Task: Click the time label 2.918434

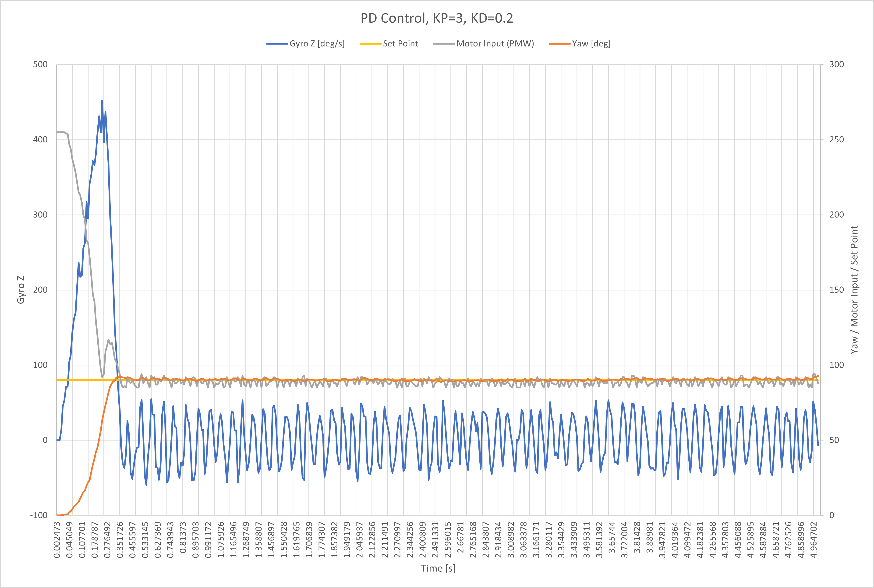Action: (498, 540)
